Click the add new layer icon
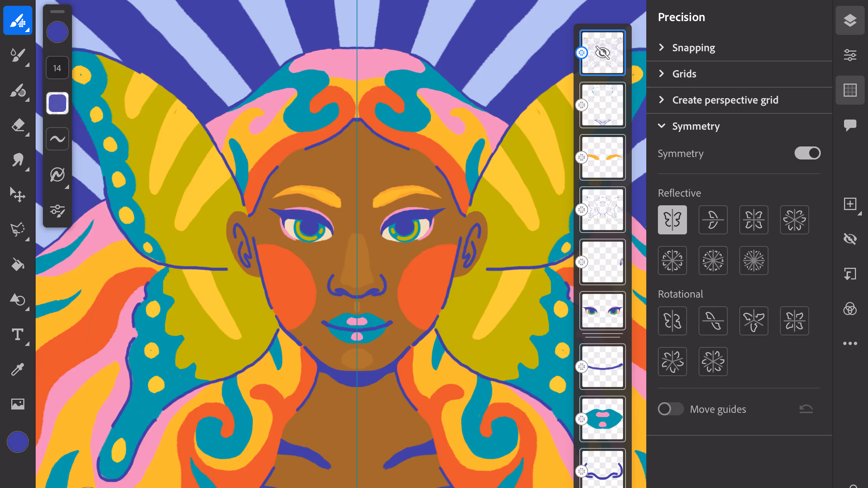The height and width of the screenshot is (488, 868). pyautogui.click(x=850, y=204)
